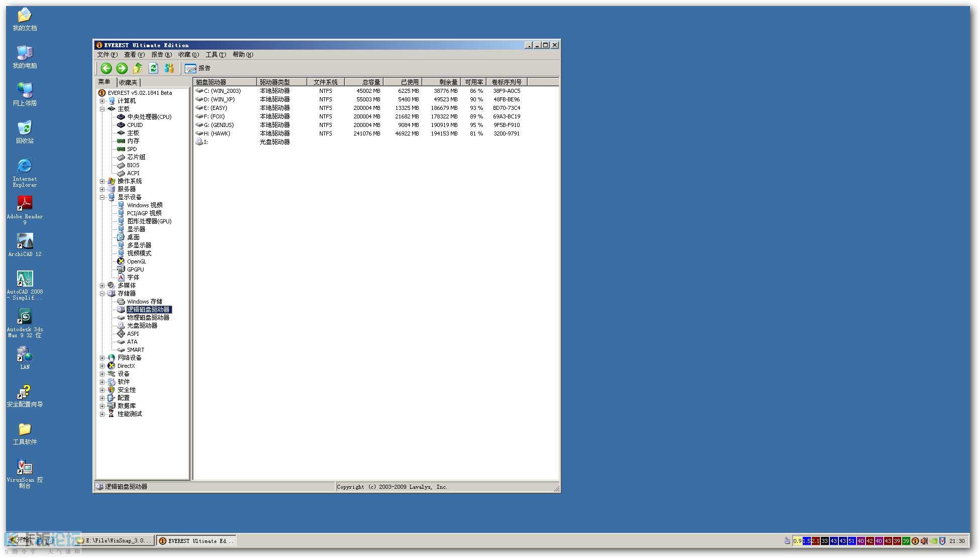Open the 我的电脑 desktop icon
This screenshot has width=980, height=558.
(x=25, y=57)
